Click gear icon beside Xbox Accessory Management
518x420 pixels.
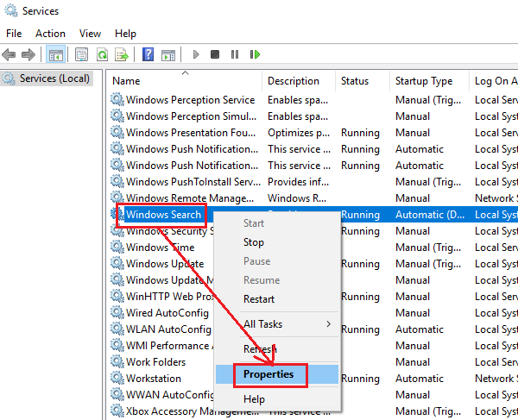pyautogui.click(x=117, y=411)
